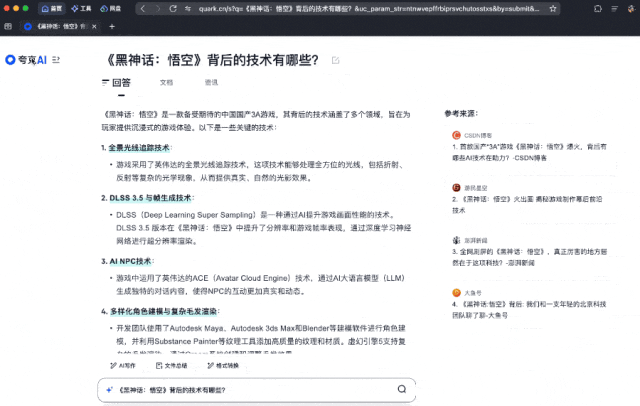Go back with the browser back arrow
640x406 pixels.
coord(145,8)
